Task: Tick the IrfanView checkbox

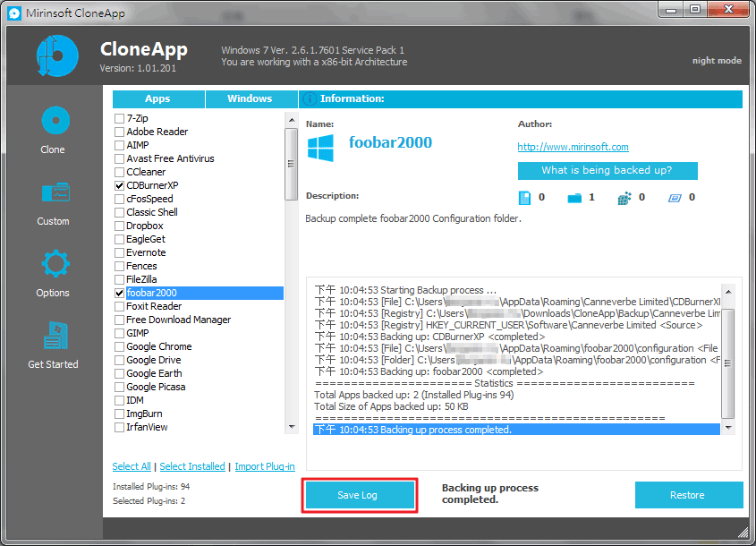Action: click(x=119, y=427)
